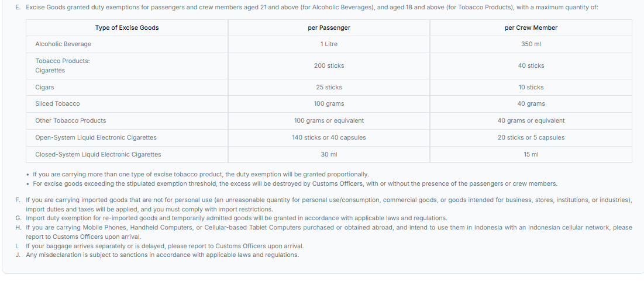644x285 pixels.
Task: Select the "Cigars" row label
Action: (44, 87)
